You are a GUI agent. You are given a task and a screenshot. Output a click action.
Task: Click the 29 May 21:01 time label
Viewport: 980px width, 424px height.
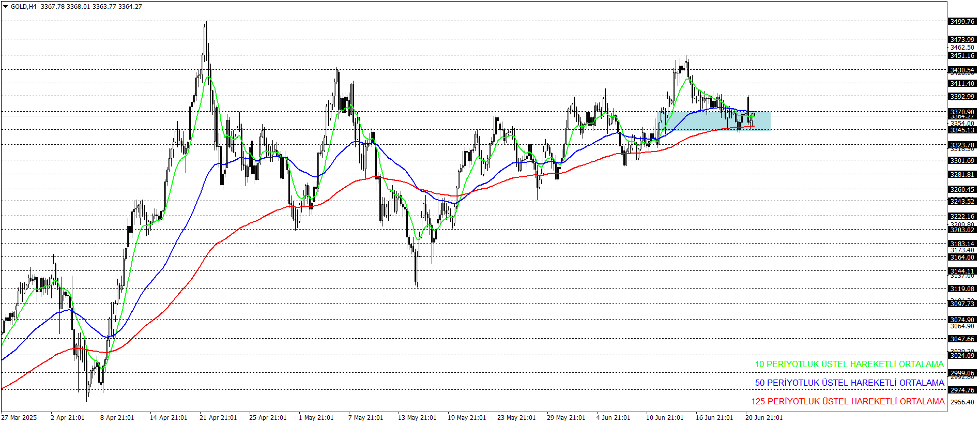pyautogui.click(x=565, y=417)
